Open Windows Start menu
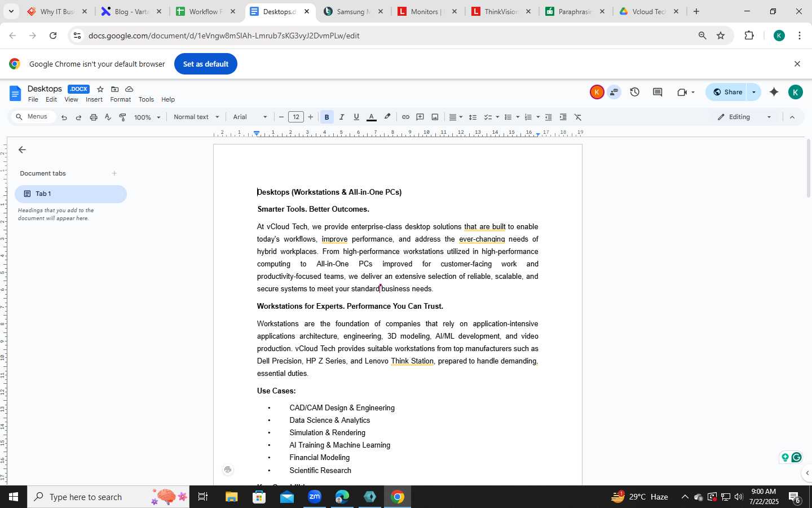This screenshot has height=508, width=812. [x=14, y=497]
